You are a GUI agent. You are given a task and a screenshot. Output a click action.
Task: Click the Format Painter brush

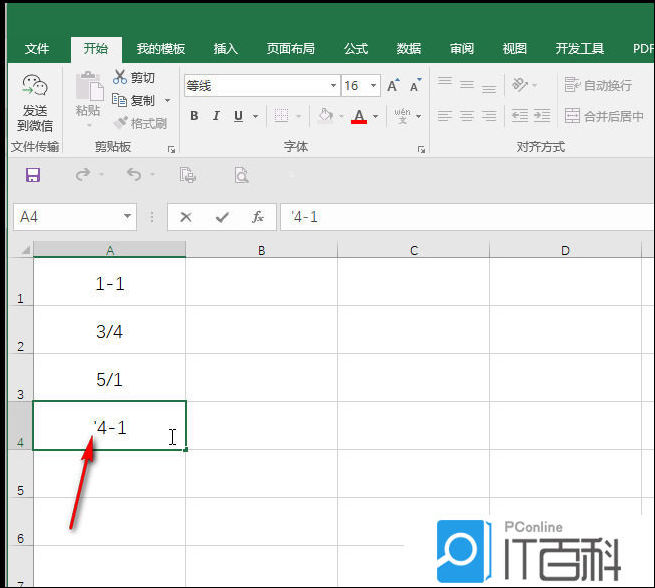click(140, 123)
